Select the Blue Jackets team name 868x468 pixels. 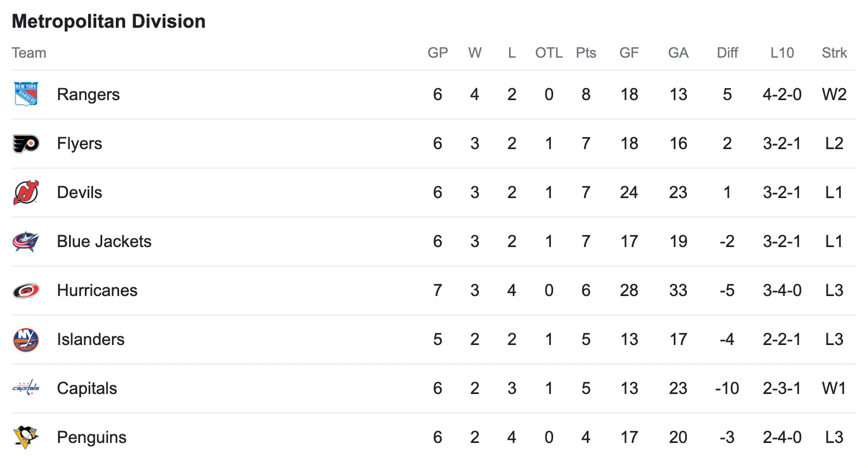click(x=104, y=242)
